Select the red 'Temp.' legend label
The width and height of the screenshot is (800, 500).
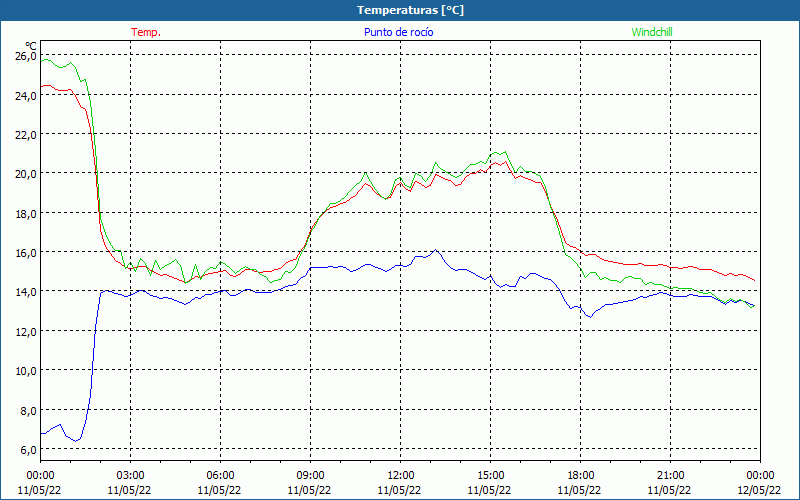coord(146,32)
